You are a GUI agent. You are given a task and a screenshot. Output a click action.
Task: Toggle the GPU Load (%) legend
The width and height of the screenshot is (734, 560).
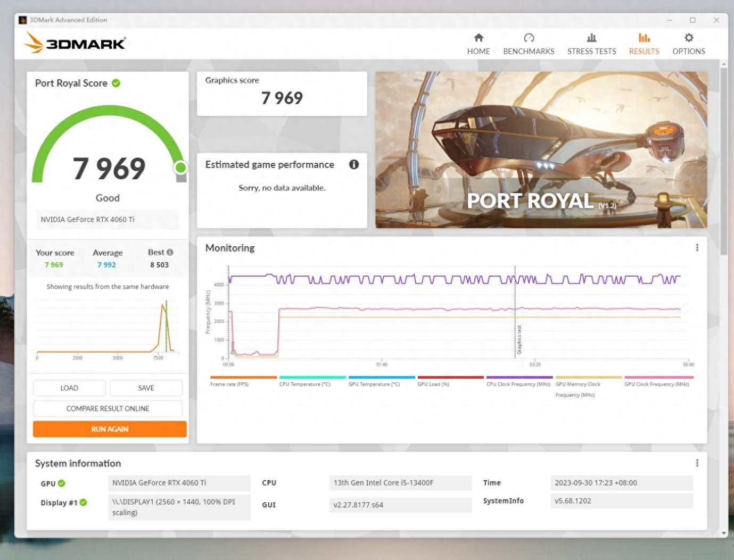450,381
